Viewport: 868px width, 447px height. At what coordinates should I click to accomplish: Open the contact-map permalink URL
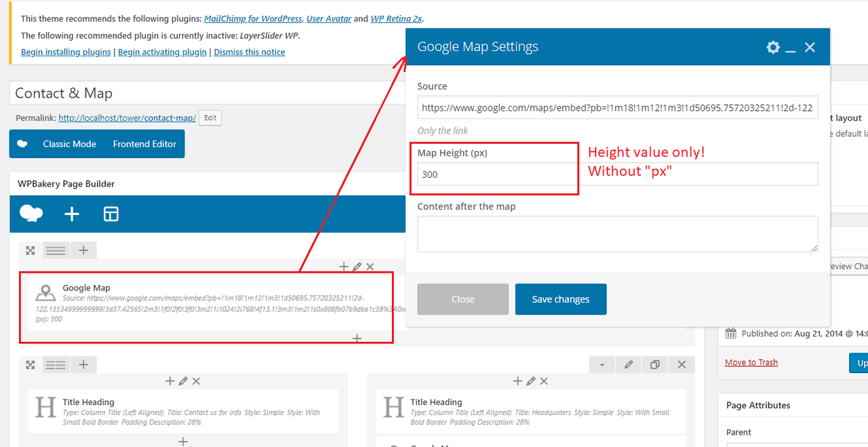[x=127, y=118]
